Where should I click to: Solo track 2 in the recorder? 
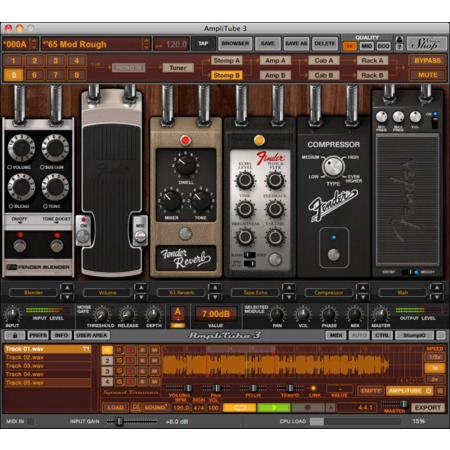[142, 361]
